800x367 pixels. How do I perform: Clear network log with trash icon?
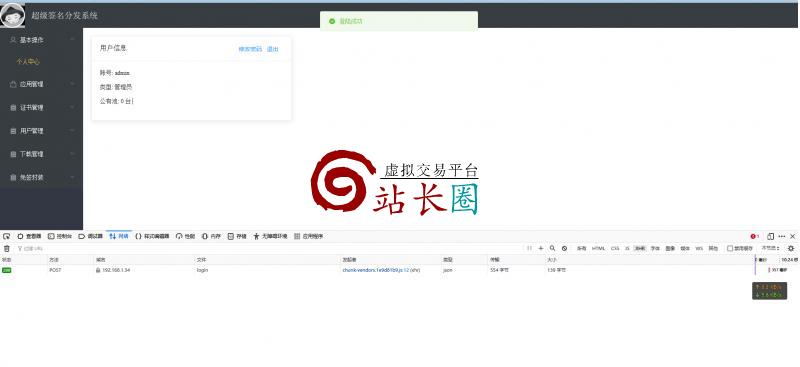click(x=7, y=249)
